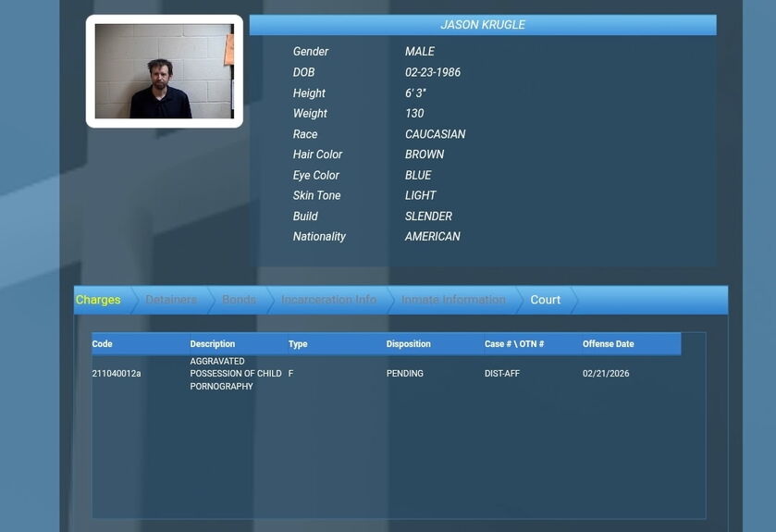Select the charge code 211040012a cell
Viewport: 776px width, 532px height.
[117, 374]
